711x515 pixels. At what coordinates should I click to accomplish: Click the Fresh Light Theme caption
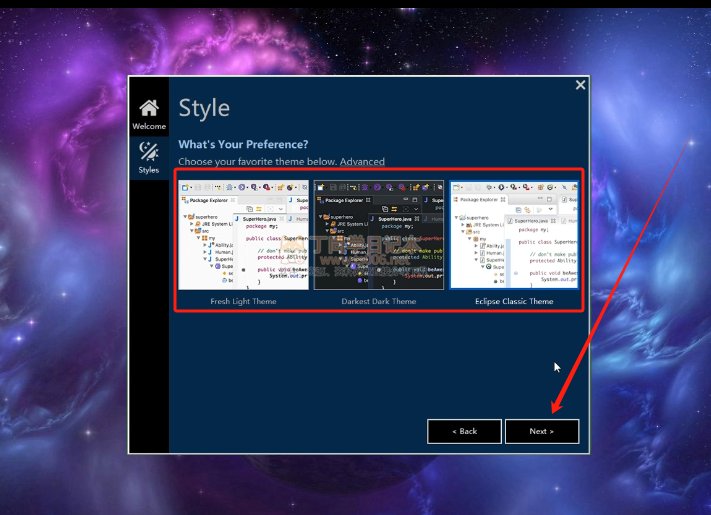[x=243, y=301]
